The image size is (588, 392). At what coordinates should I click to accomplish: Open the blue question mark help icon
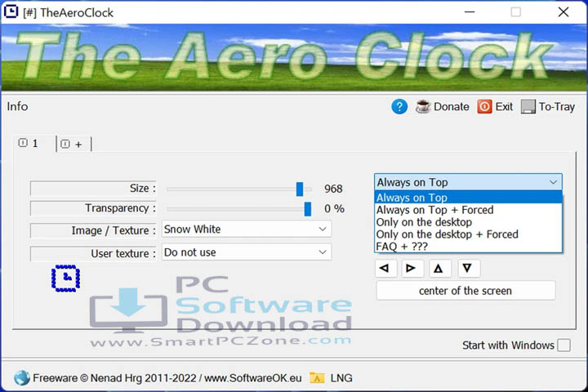pyautogui.click(x=399, y=107)
